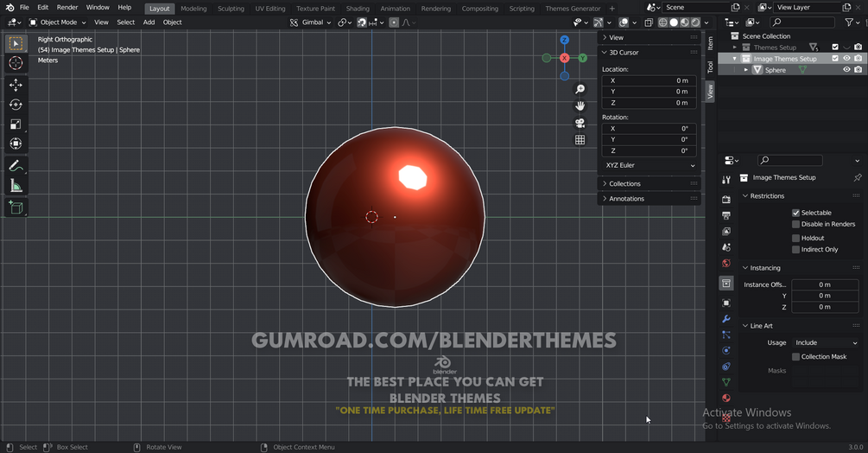Click the Instance Offset Z field
This screenshot has height=453, width=868.
click(825, 307)
